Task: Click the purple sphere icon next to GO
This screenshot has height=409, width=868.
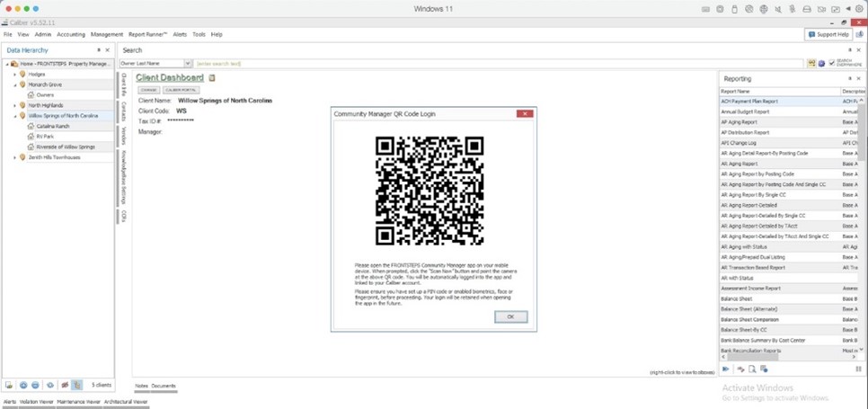Action: [x=821, y=63]
